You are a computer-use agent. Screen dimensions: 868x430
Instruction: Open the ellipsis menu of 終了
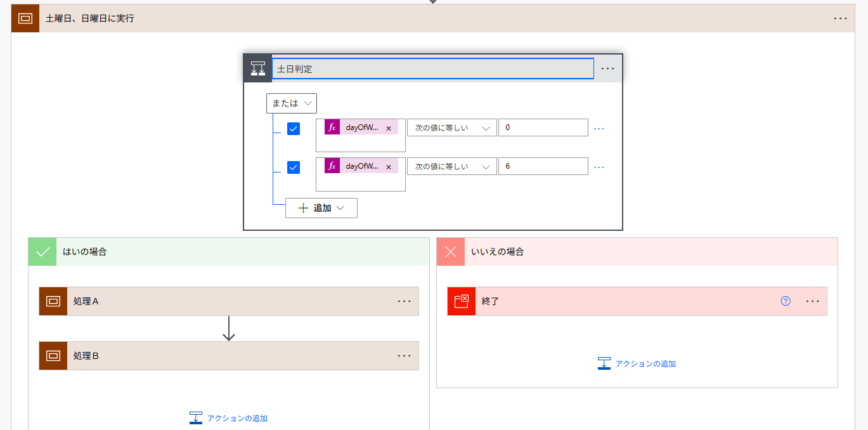coord(813,301)
